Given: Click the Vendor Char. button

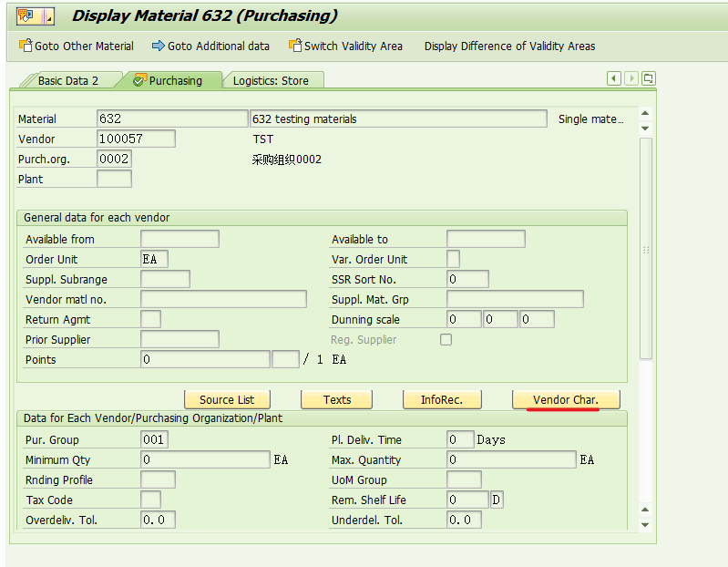Looking at the screenshot, I should coord(566,400).
